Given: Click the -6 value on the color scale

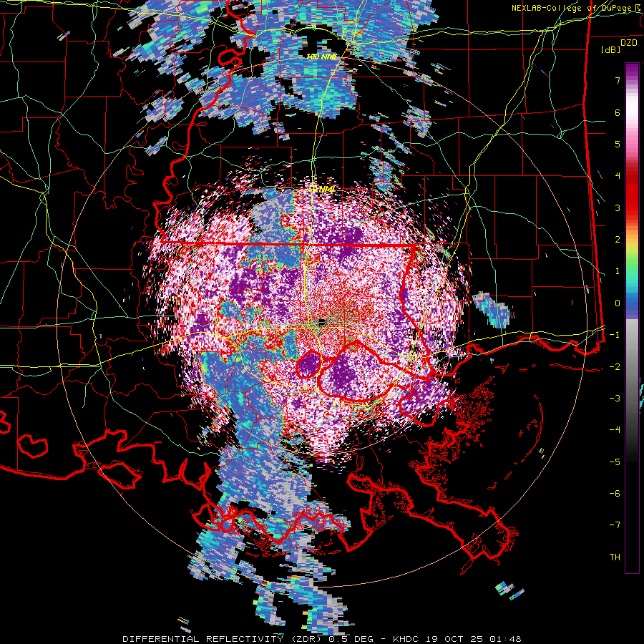Looking at the screenshot, I should tap(615, 494).
